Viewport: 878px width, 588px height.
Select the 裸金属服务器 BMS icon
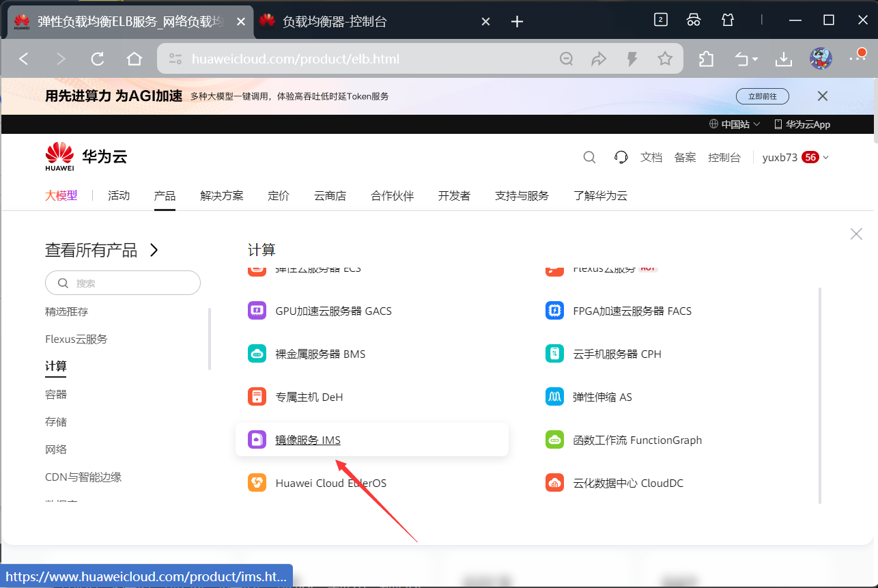(257, 354)
